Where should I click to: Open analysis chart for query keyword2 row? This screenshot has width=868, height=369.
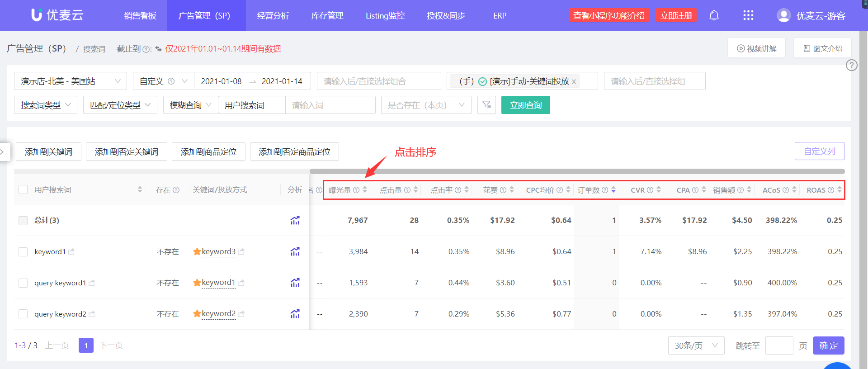(x=295, y=314)
